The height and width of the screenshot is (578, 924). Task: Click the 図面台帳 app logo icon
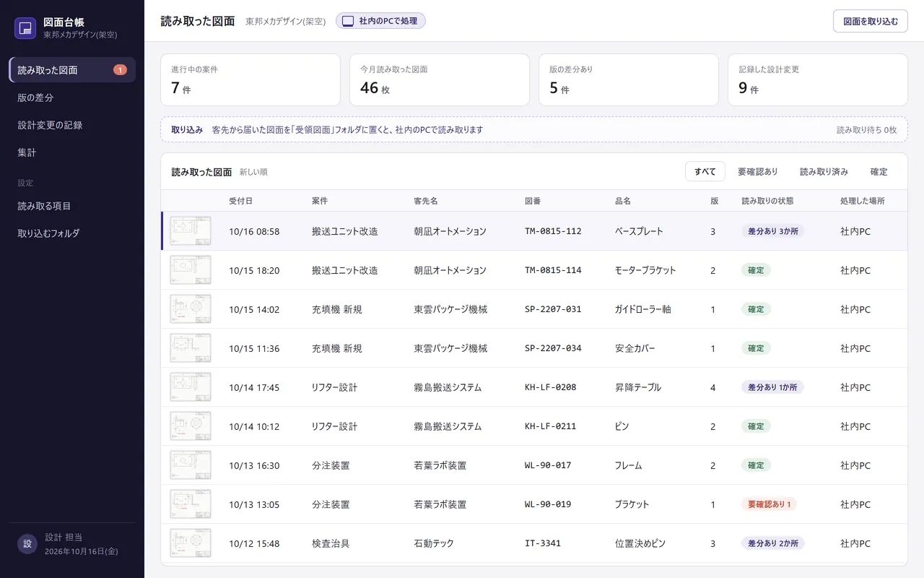(25, 28)
